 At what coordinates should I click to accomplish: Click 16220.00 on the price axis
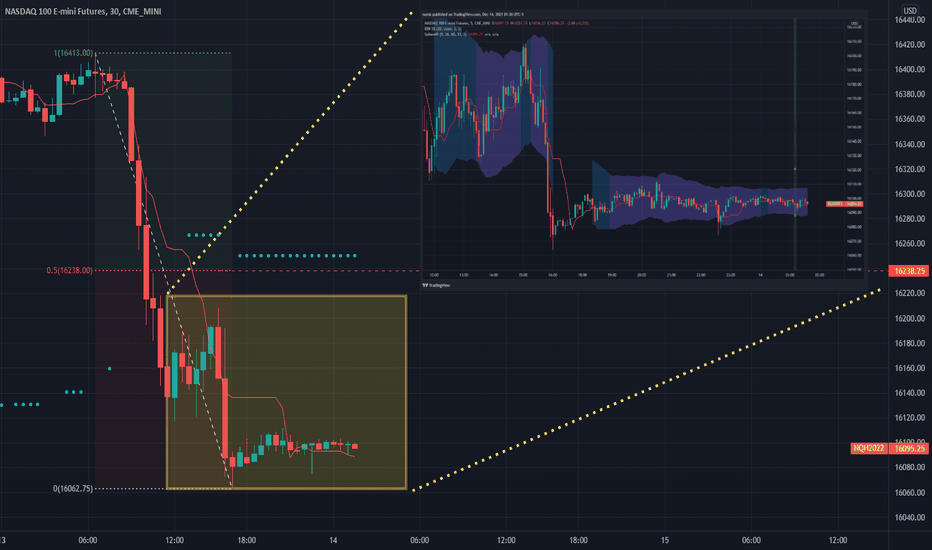coord(909,293)
